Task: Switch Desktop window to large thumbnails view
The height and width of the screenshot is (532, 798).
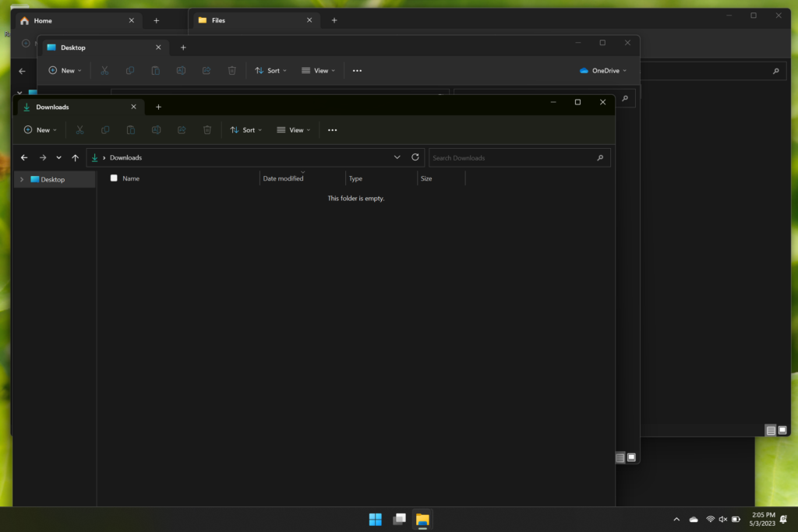Action: coord(631,457)
